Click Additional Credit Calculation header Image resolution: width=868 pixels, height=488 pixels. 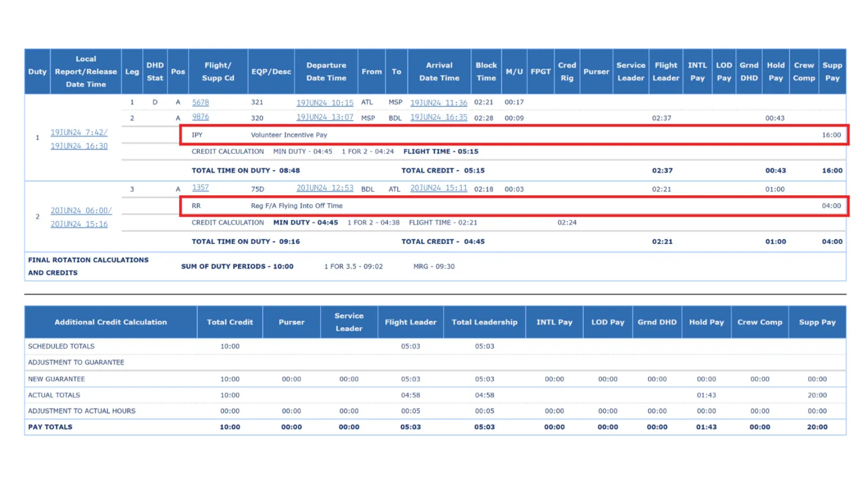111,322
